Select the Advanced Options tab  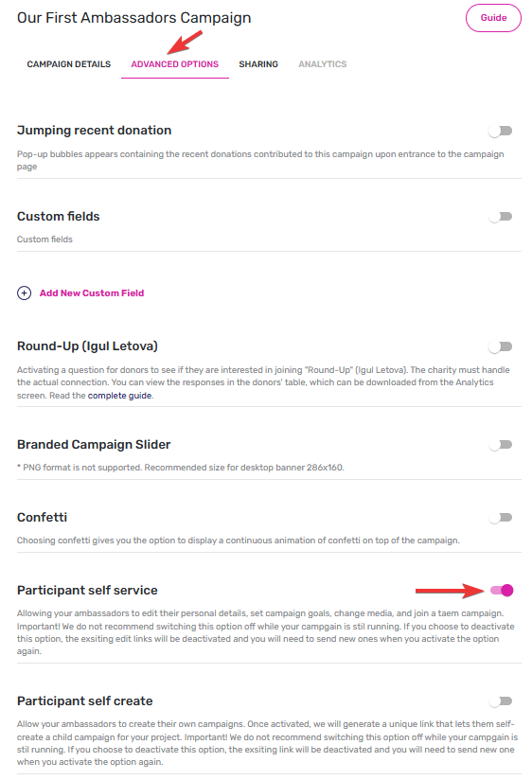[175, 64]
